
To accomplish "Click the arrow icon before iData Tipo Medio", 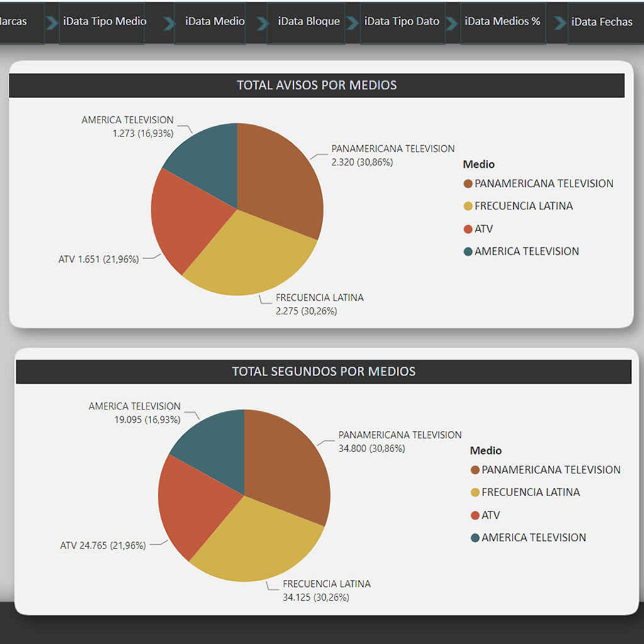I will (52, 23).
